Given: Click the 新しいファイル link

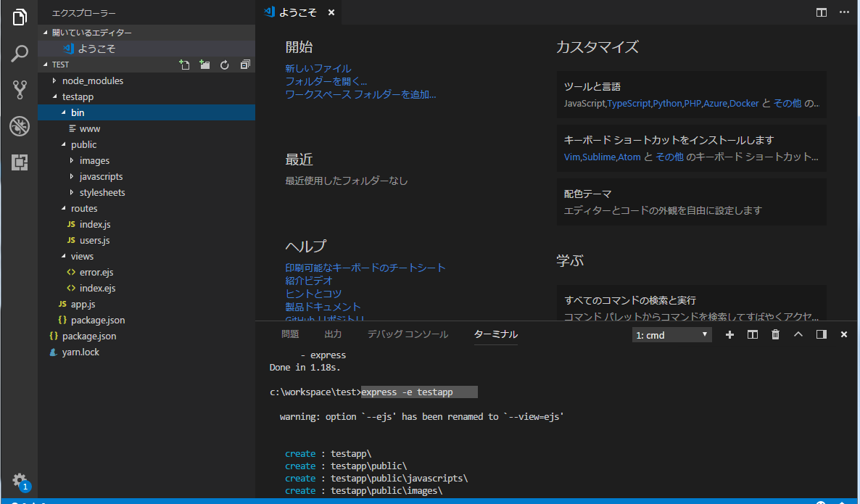Looking at the screenshot, I should pyautogui.click(x=318, y=68).
